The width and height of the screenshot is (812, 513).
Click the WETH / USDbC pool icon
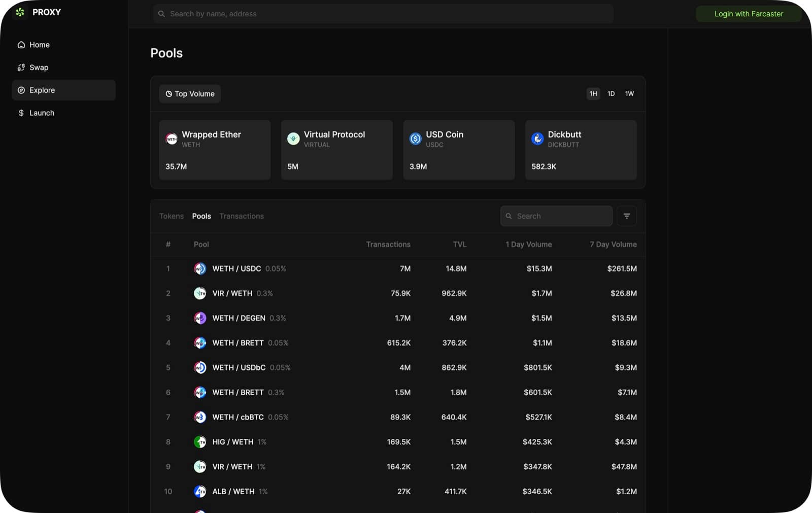pyautogui.click(x=200, y=368)
